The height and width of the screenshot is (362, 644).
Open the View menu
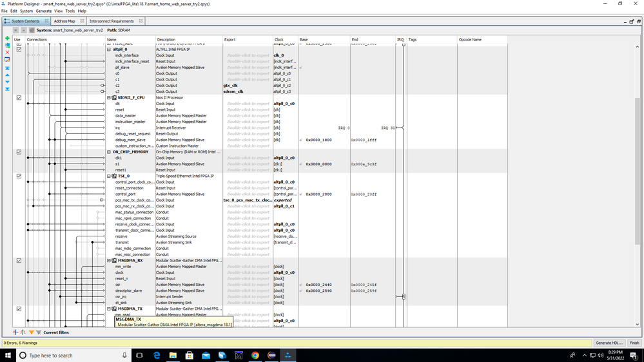click(x=58, y=11)
